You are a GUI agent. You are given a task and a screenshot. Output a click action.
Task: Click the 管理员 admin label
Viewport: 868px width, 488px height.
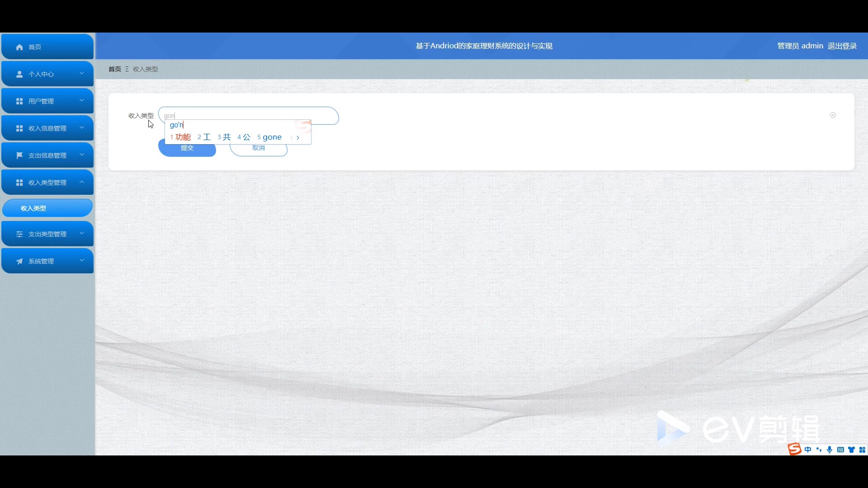tap(800, 46)
